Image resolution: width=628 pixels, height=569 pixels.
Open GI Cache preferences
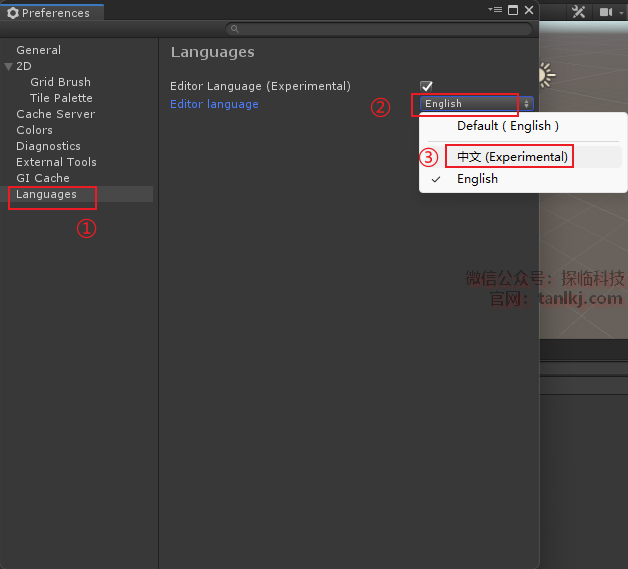[x=43, y=178]
